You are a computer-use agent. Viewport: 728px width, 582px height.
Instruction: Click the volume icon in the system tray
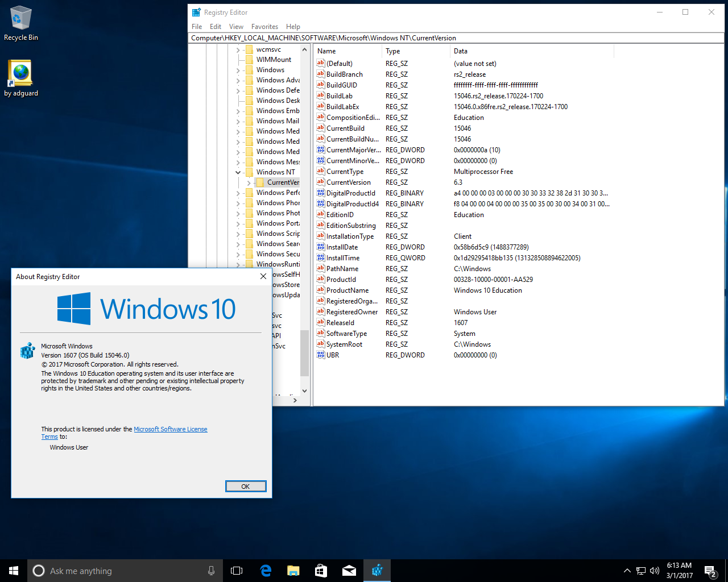[x=655, y=571]
